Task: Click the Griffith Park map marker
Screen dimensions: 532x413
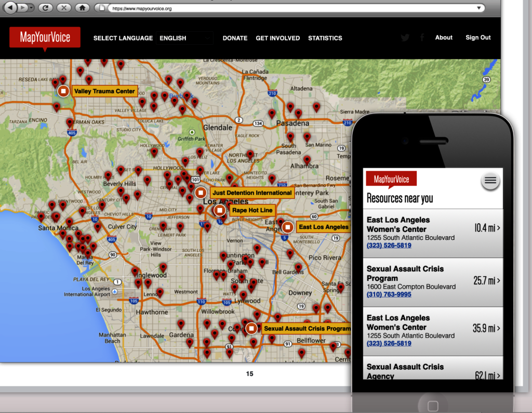Action: 192,132
